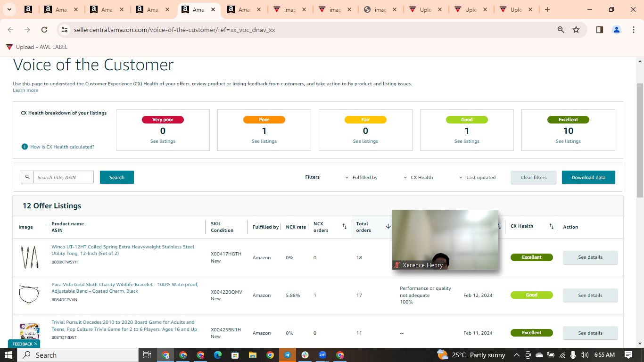Open the Windows Start menu
This screenshot has width=644, height=362.
click(x=8, y=355)
